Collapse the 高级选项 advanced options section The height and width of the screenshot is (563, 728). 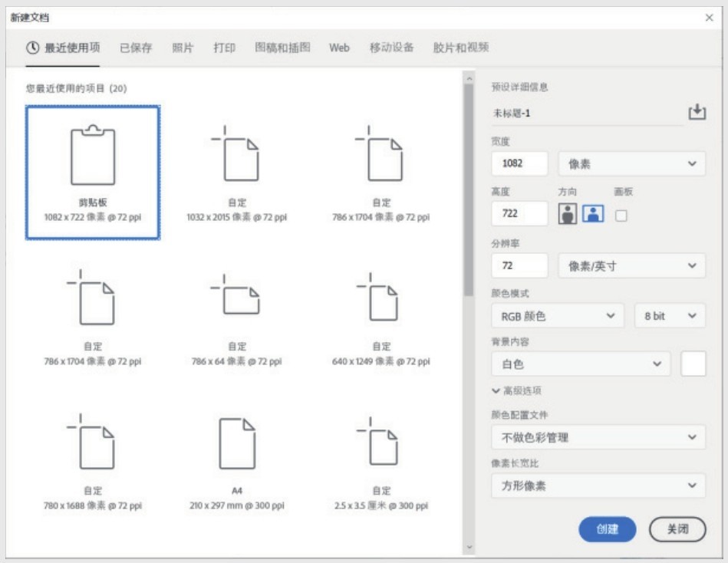pyautogui.click(x=516, y=390)
